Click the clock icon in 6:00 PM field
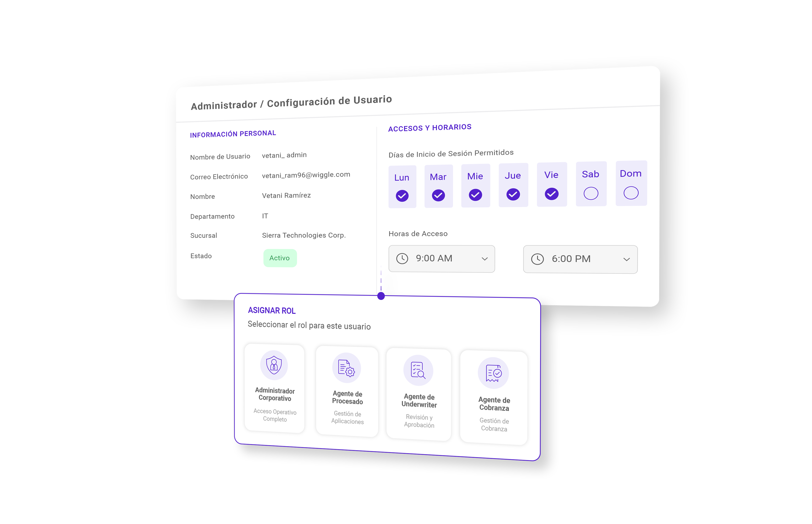The image size is (812, 524). tap(537, 259)
